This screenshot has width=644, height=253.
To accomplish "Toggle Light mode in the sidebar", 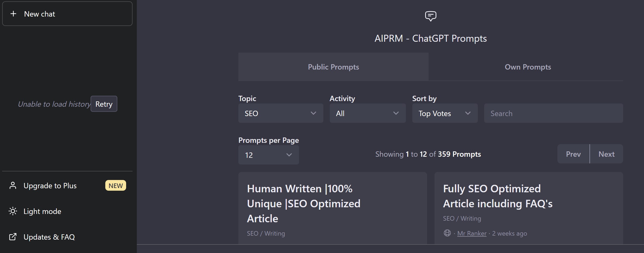I will (42, 211).
